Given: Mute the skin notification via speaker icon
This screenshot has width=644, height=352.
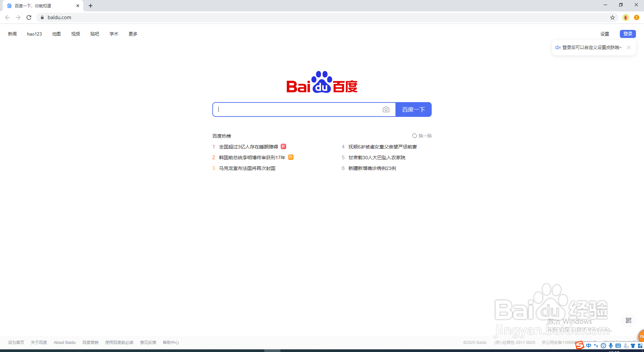Looking at the screenshot, I should (x=557, y=47).
